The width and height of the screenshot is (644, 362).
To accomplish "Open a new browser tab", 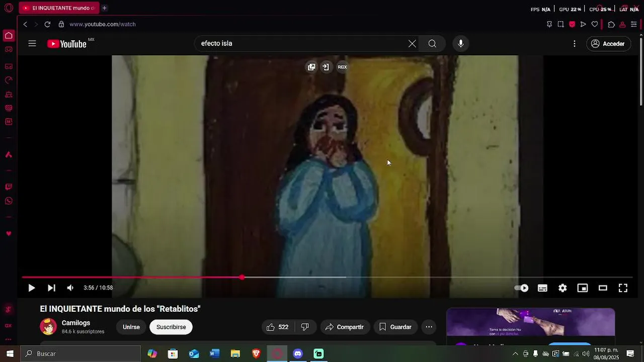I will click(x=105, y=8).
